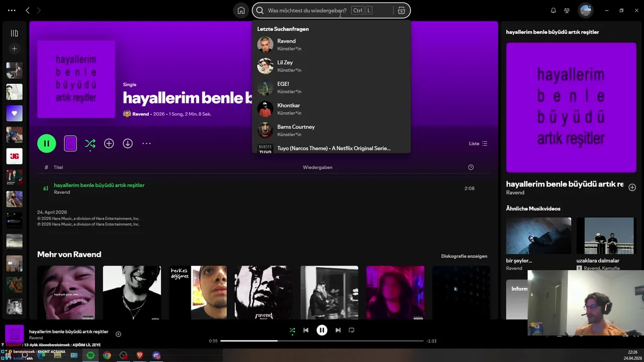
Task: Open the 'uzaklara dalmalar' music video
Action: point(609,236)
